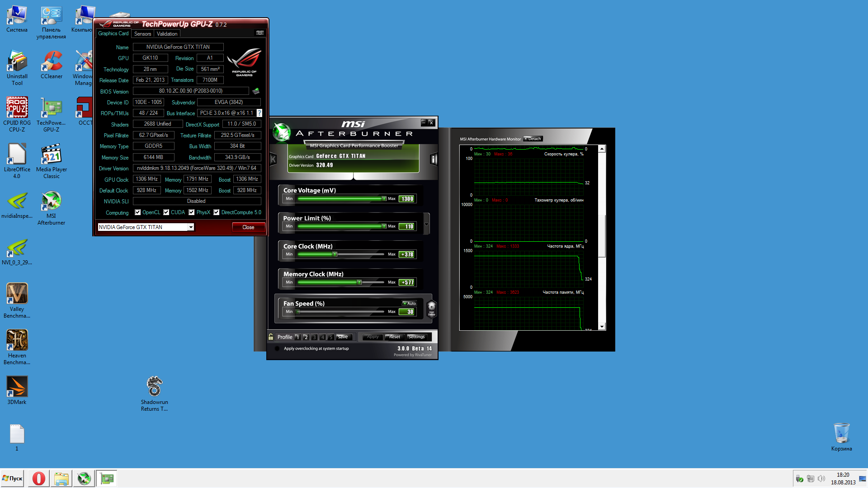Toggle the profile lock icon
This screenshot has height=488, width=868.
pyautogui.click(x=271, y=337)
